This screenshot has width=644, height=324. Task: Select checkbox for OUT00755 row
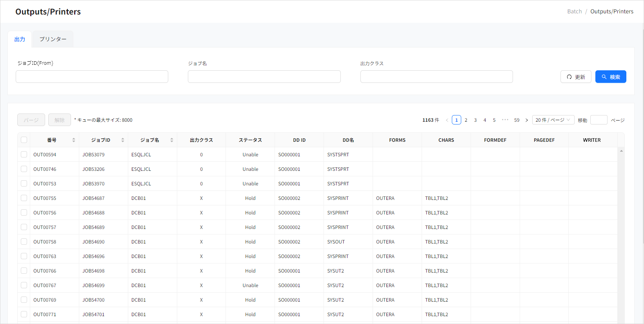point(24,198)
